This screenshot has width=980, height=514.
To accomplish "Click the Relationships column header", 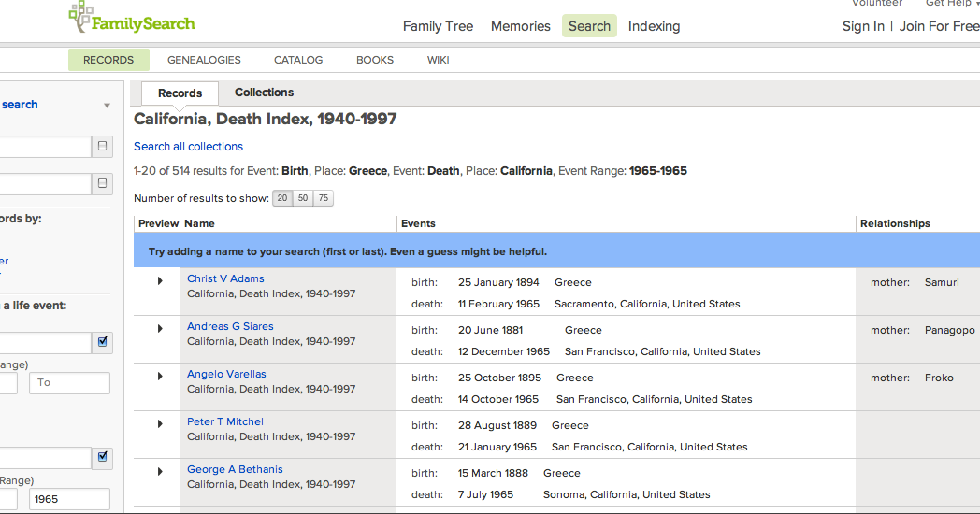I will tap(895, 223).
